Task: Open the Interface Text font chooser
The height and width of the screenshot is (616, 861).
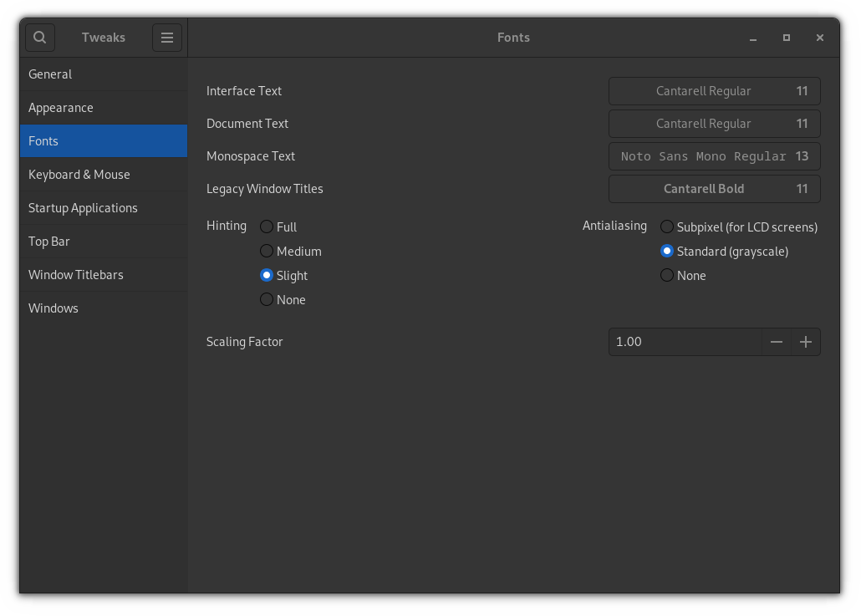Action: [x=714, y=90]
